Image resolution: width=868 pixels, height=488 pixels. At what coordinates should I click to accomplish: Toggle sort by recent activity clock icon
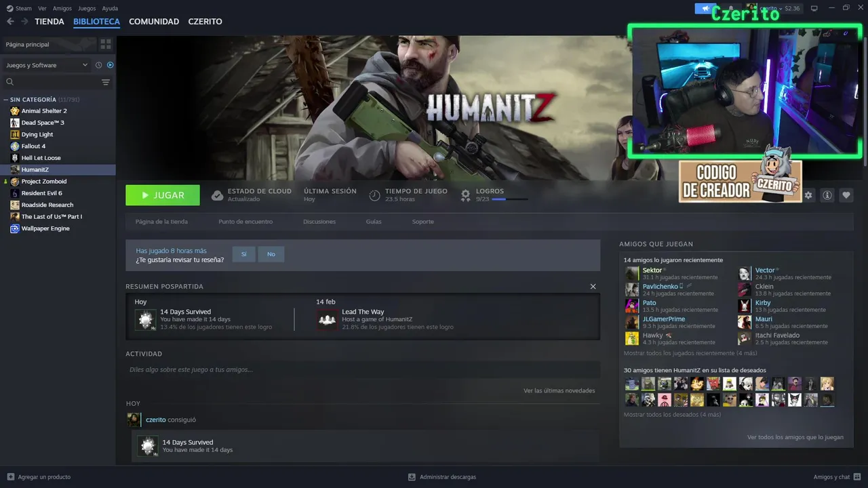coord(98,65)
